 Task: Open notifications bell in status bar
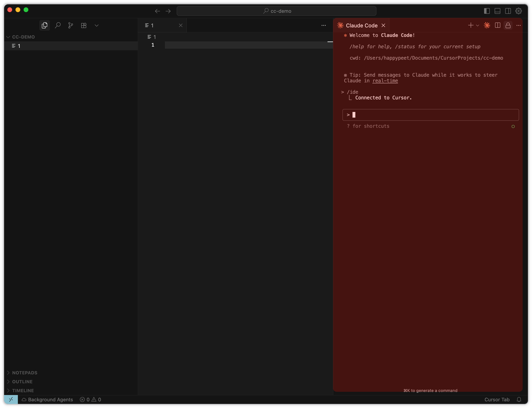point(519,400)
